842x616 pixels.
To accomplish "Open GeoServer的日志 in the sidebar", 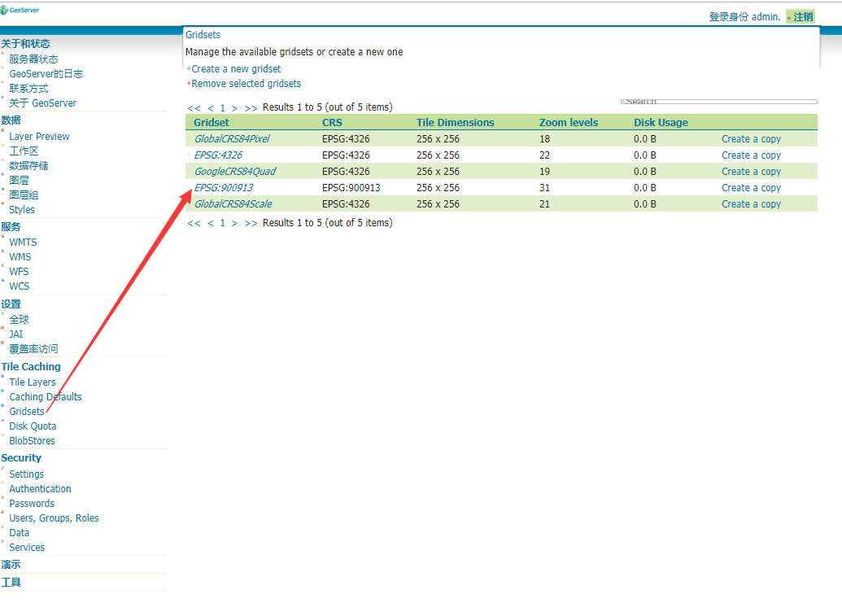I will click(x=46, y=73).
